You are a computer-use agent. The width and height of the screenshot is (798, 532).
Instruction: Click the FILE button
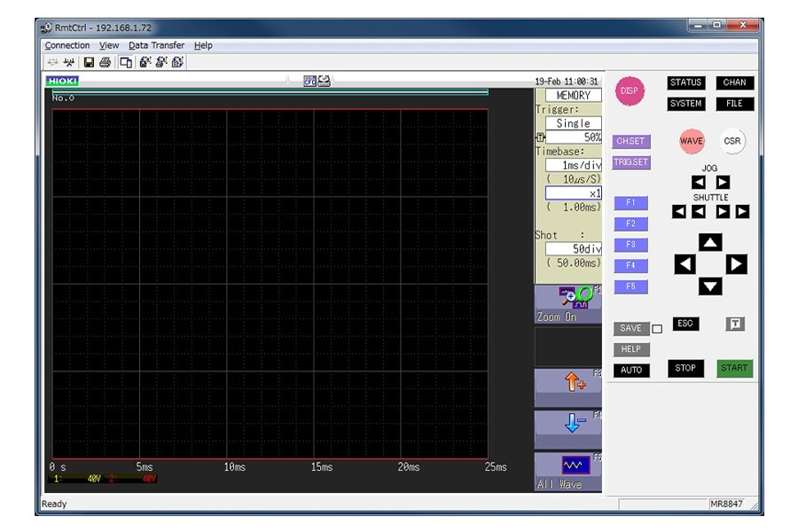click(734, 104)
